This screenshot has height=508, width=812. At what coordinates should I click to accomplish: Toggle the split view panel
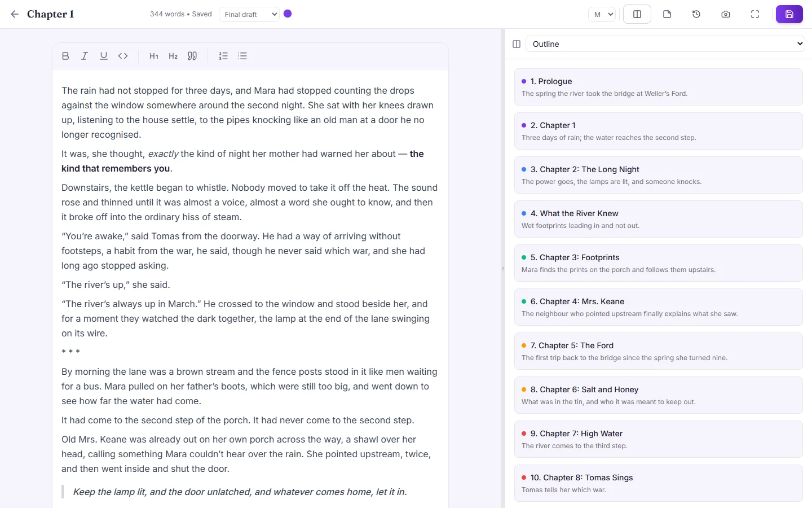pos(637,14)
